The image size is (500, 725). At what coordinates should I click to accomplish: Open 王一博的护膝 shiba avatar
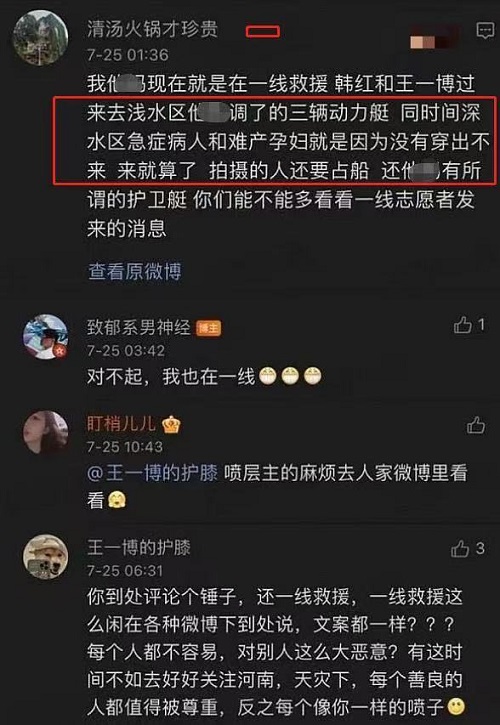tap(45, 557)
